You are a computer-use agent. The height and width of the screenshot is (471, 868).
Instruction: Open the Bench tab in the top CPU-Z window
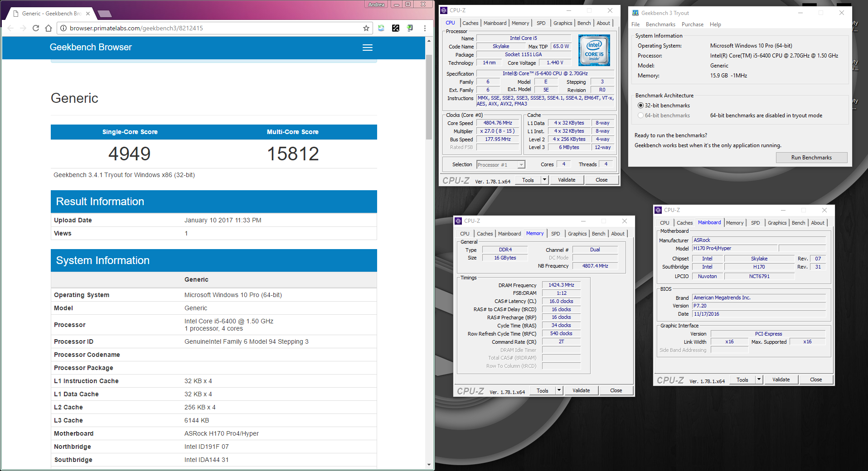pyautogui.click(x=584, y=23)
